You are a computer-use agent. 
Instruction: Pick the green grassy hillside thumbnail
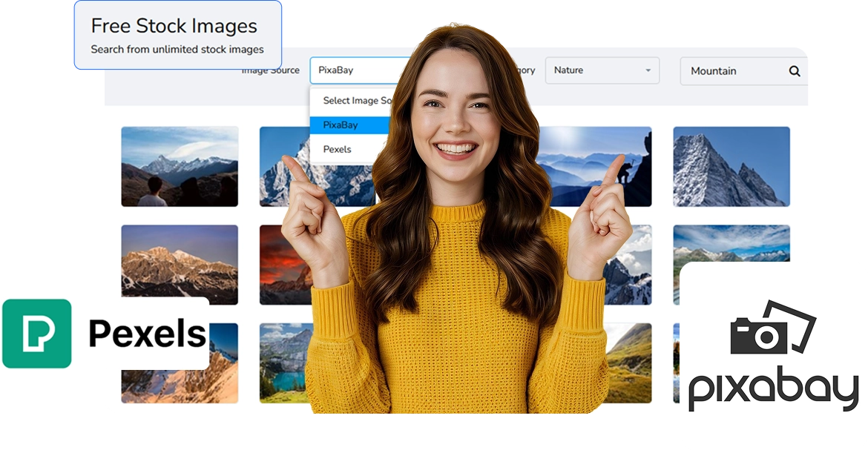pos(629,363)
